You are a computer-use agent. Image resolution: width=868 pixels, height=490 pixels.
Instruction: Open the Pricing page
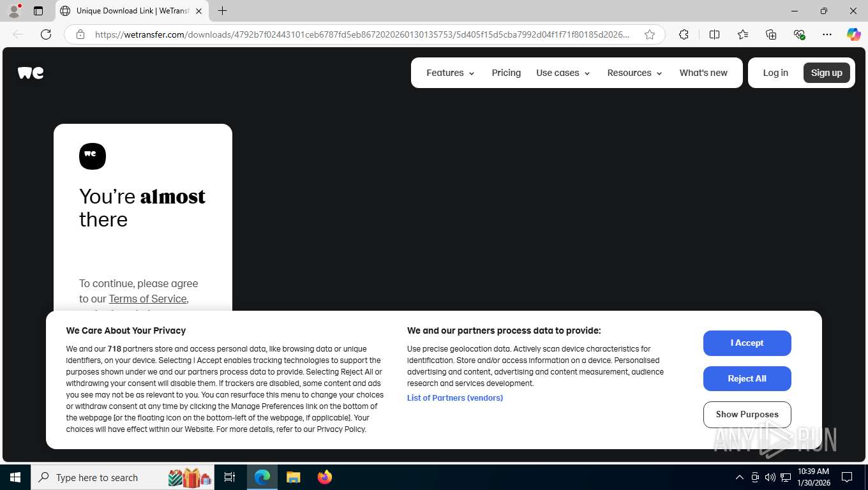tap(506, 73)
